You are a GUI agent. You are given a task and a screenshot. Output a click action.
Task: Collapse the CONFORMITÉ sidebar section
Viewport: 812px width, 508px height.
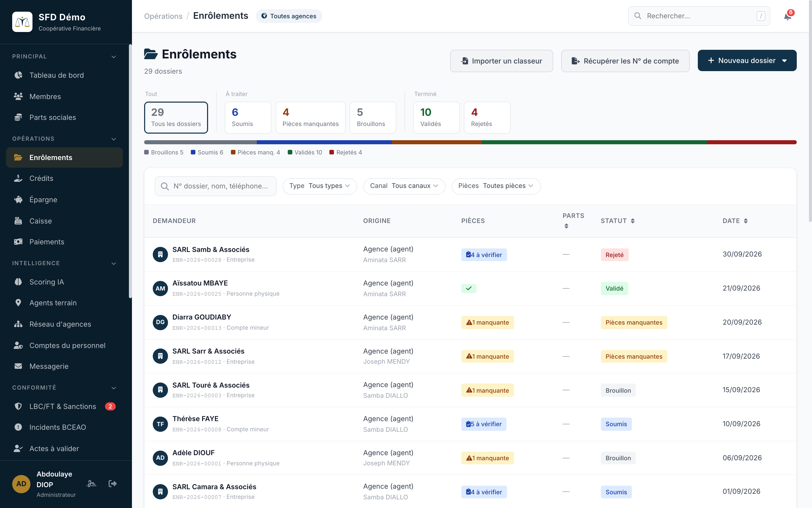[64, 387]
